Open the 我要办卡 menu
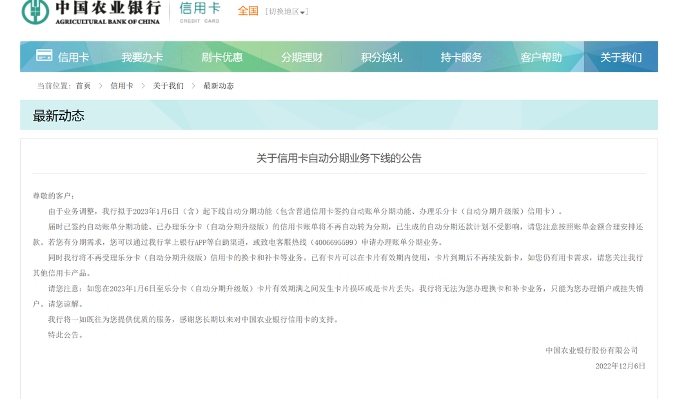The width and height of the screenshot is (696, 400). pyautogui.click(x=142, y=57)
